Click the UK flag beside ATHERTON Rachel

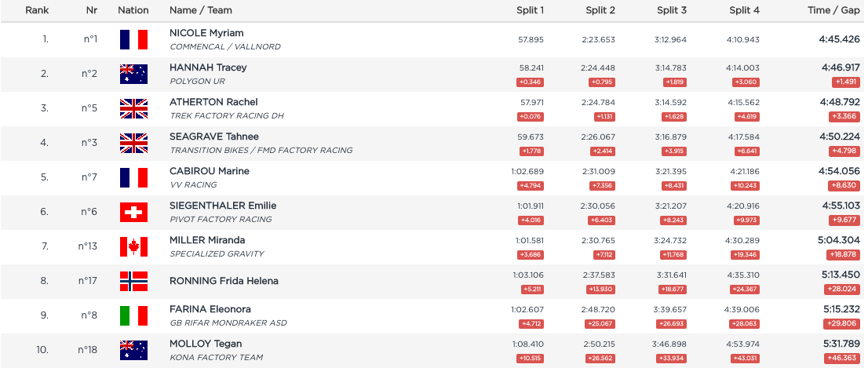tap(133, 108)
